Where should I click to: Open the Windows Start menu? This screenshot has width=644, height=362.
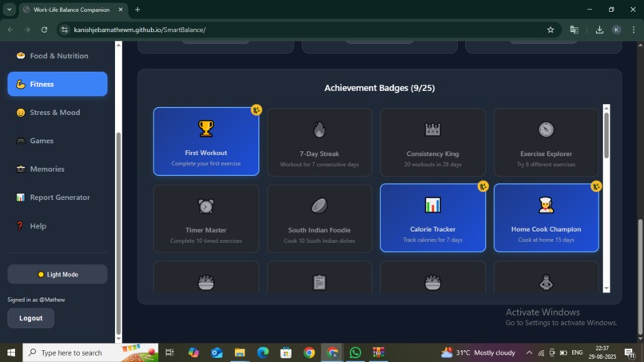[11, 352]
